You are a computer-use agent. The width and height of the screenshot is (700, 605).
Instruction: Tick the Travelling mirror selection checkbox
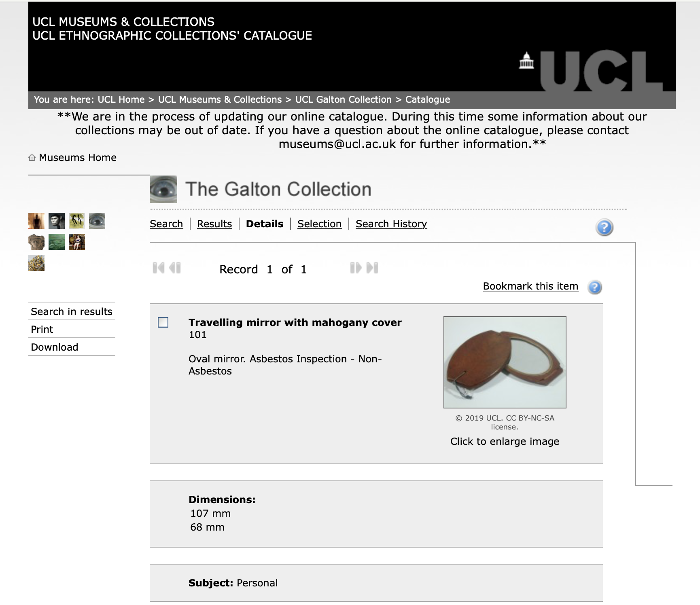pyautogui.click(x=163, y=322)
